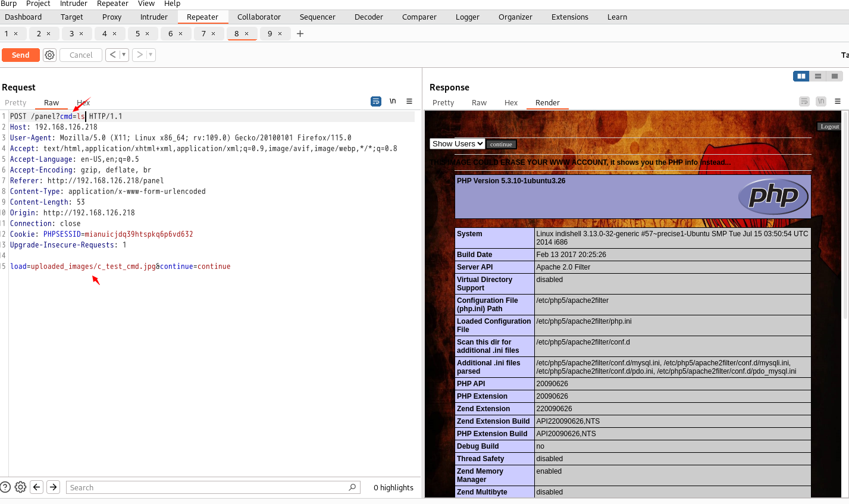
Task: Switch response view to Pretty
Action: point(443,102)
